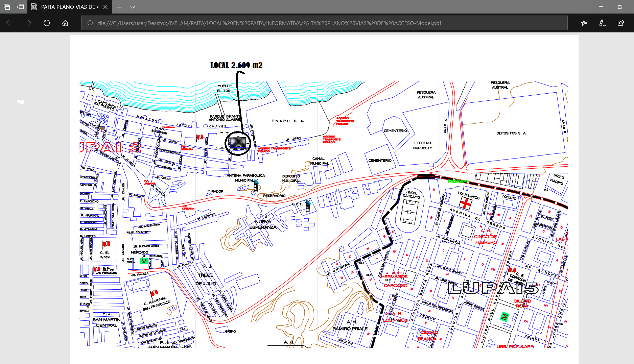
Task: Click the LOCAL 2.609 m2 title text
Action: (236, 65)
